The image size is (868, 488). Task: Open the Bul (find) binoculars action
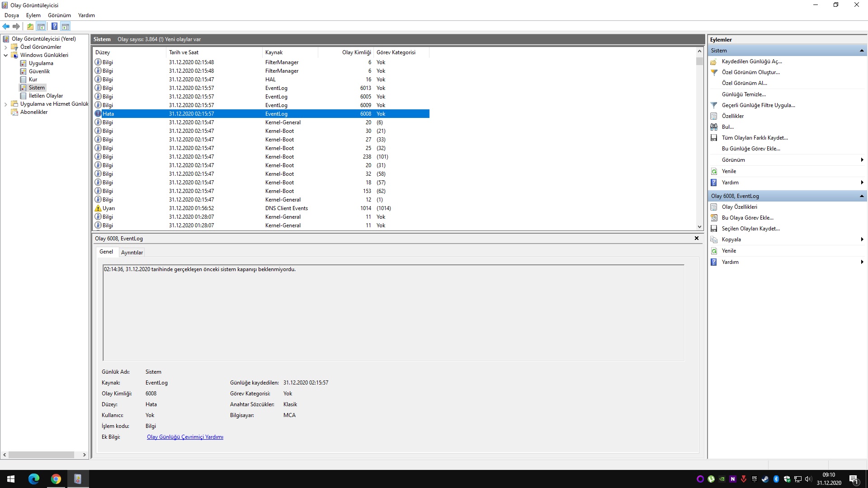pyautogui.click(x=727, y=127)
